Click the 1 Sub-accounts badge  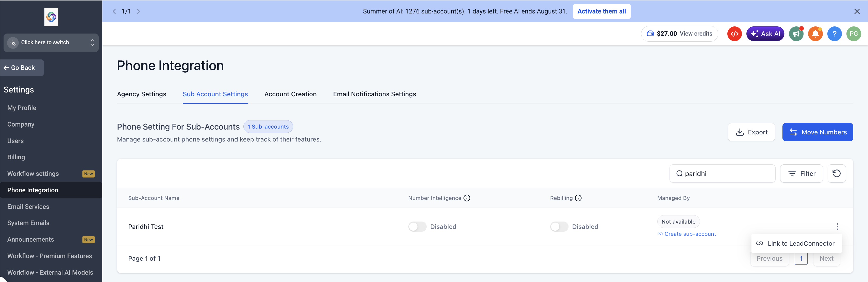268,127
